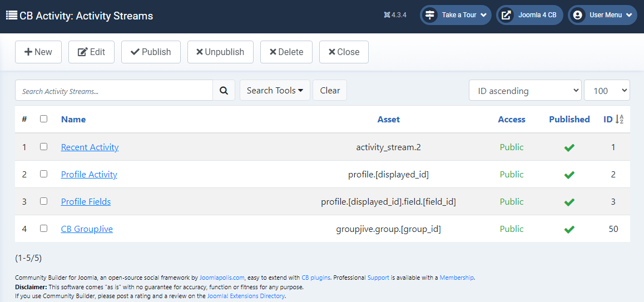Toggle published checkmark for Recent Activity
Viewport: 644px width, 302px height.
coord(569,147)
